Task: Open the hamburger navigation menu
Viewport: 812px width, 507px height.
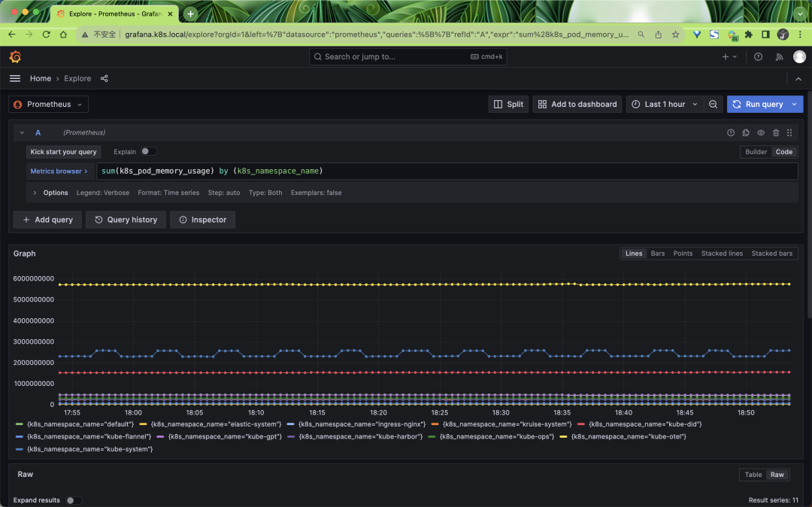Action: coord(15,78)
